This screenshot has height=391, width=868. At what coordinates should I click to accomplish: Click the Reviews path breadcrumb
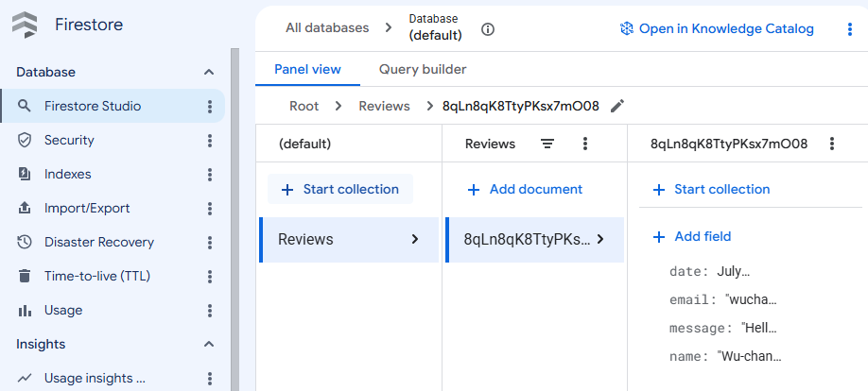pos(384,106)
